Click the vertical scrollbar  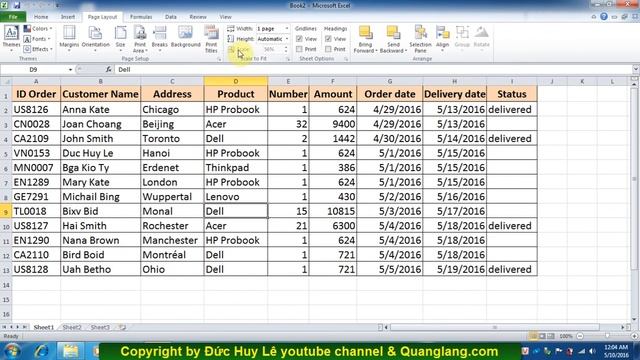[x=634, y=178]
